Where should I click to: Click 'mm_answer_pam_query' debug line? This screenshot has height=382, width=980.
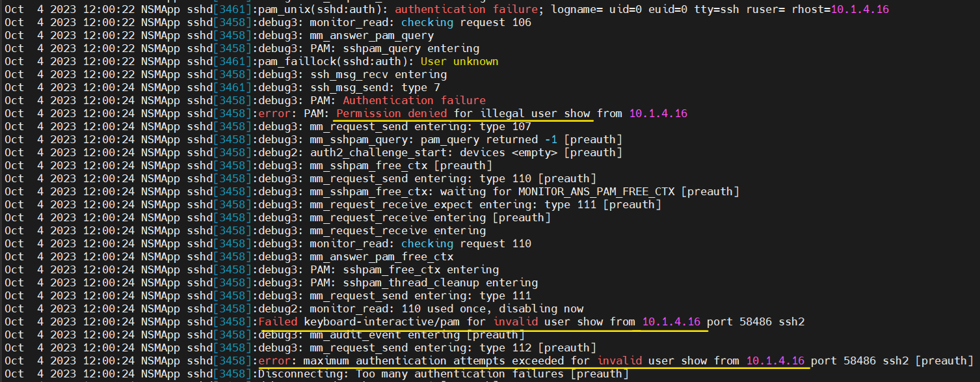point(346,35)
